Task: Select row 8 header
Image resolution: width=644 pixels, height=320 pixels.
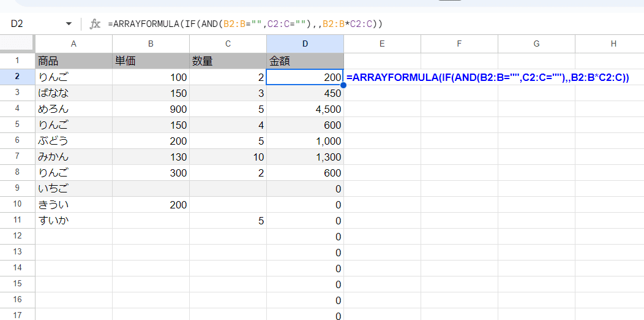Action: click(18, 173)
